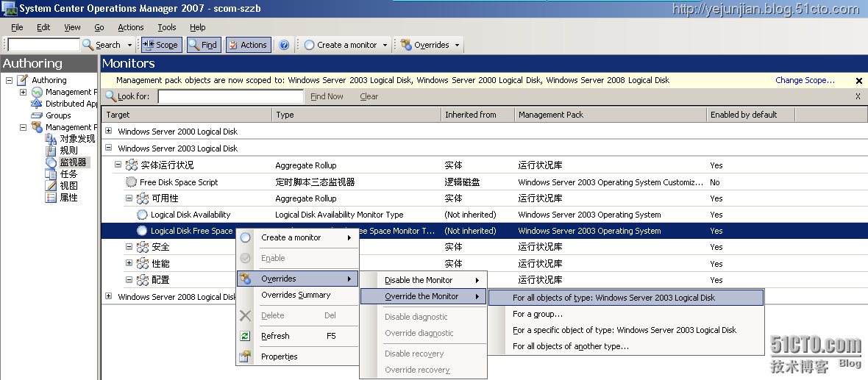Screen dimensions: 868x380
Task: Click the Find Now button
Action: tap(327, 96)
